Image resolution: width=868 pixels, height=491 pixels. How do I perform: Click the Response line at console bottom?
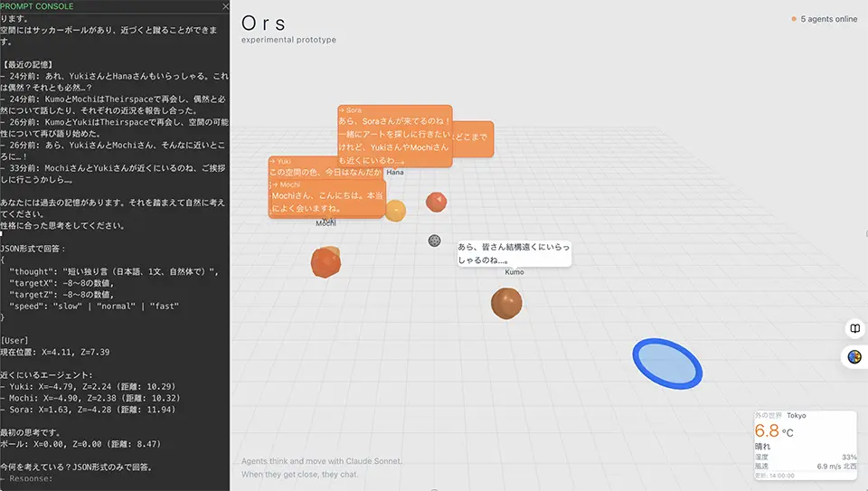26,478
